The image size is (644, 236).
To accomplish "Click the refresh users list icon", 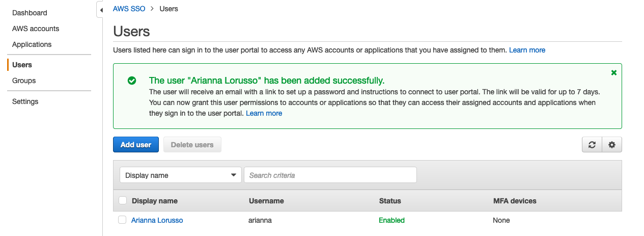I will pyautogui.click(x=592, y=145).
